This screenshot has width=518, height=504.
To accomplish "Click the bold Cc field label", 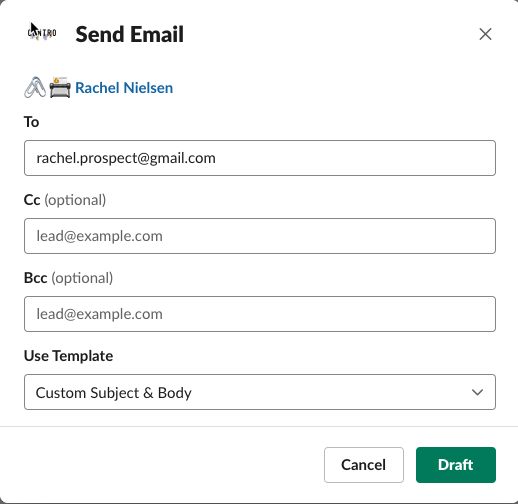I will [x=32, y=200].
